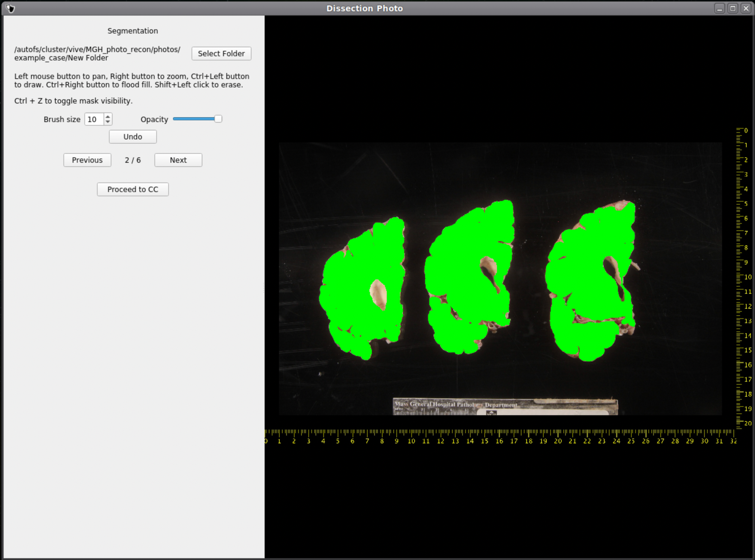Click the brush size increment stepper up
Screen dimensions: 755x560
tap(108, 116)
